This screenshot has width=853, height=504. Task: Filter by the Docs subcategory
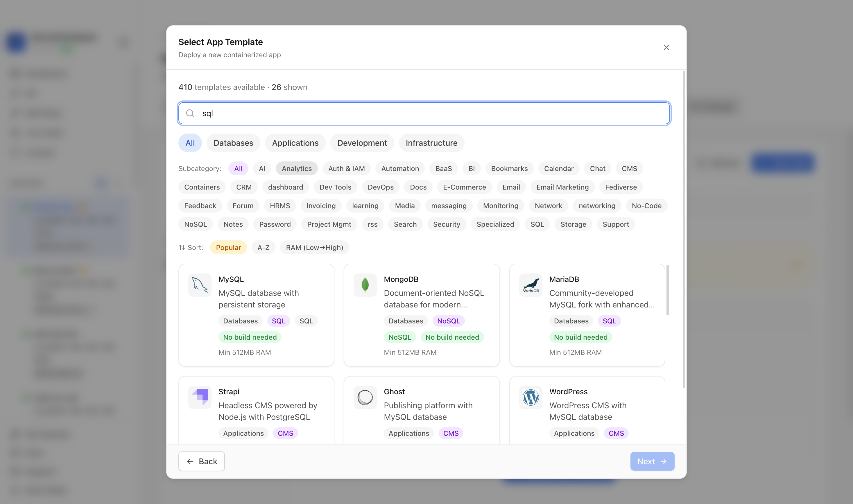[418, 187]
